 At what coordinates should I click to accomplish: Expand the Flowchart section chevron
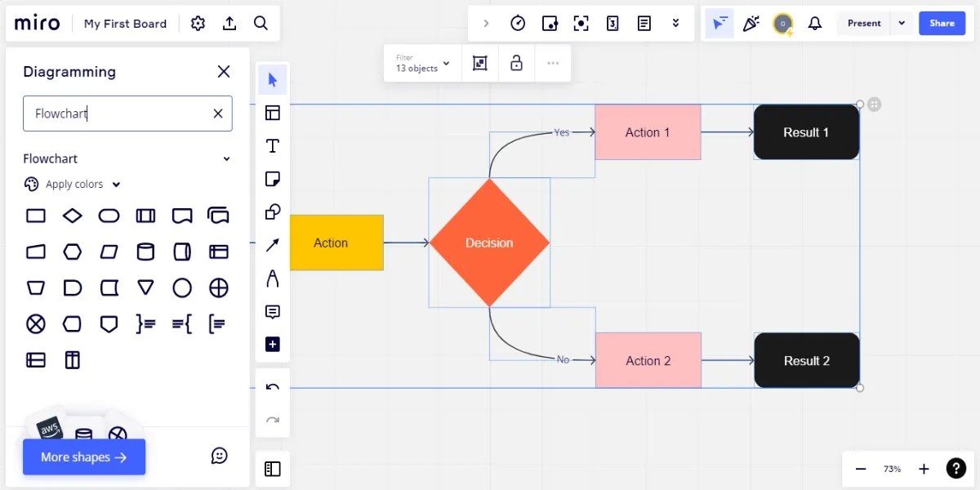[x=226, y=158]
